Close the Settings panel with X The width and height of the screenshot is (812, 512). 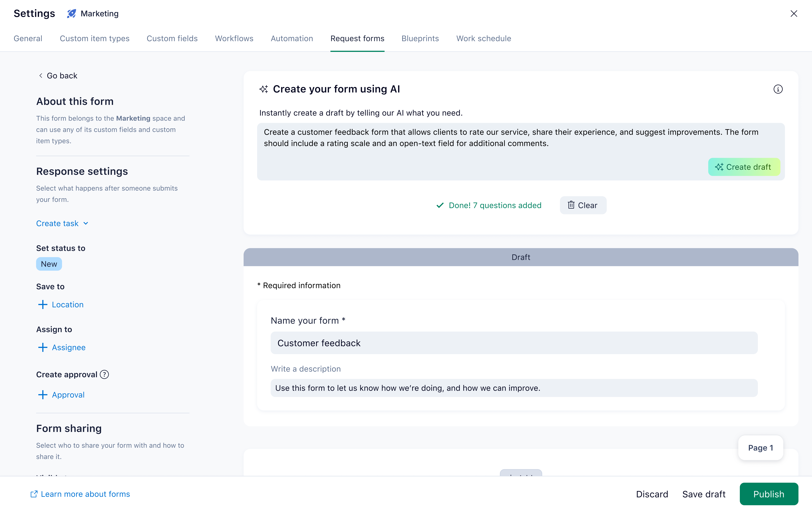click(x=794, y=14)
